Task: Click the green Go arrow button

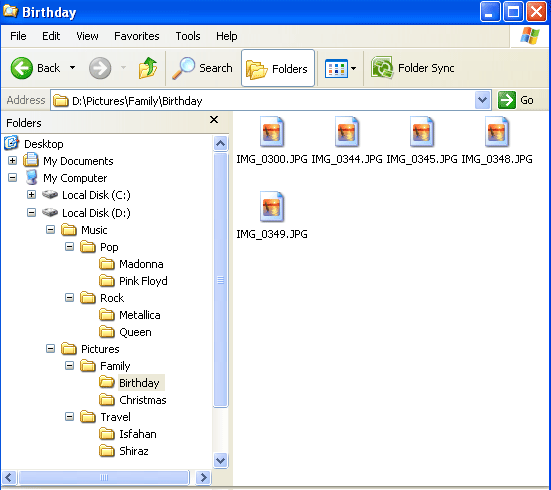Action: (x=507, y=100)
